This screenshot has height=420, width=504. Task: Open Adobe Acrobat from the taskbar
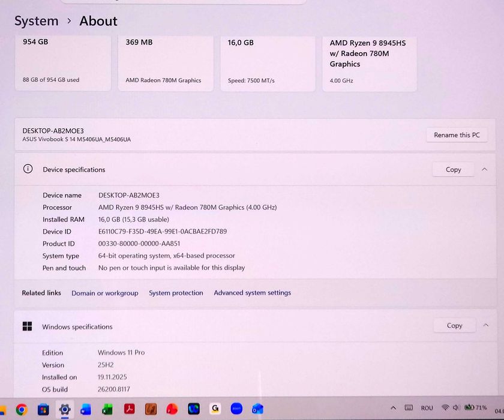tap(129, 409)
